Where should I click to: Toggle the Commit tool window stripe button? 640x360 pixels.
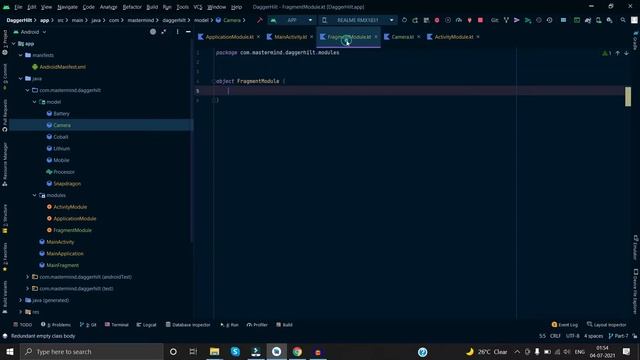pos(5,76)
